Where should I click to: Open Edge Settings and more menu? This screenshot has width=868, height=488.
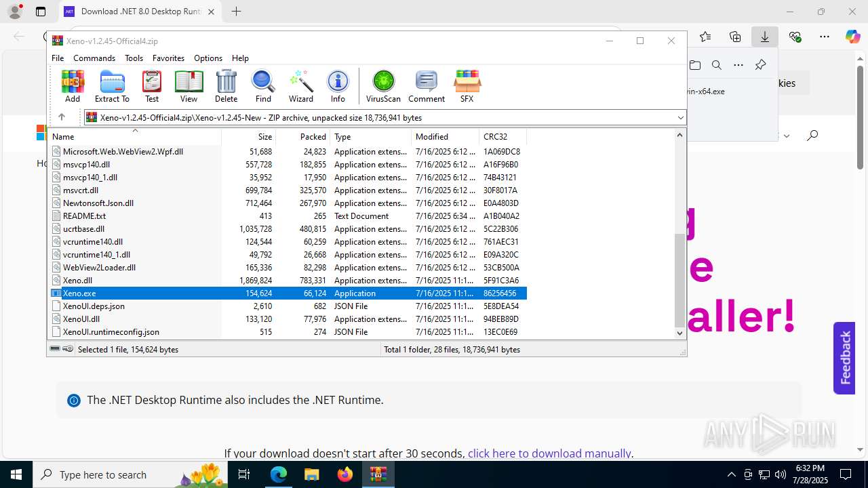click(x=825, y=37)
